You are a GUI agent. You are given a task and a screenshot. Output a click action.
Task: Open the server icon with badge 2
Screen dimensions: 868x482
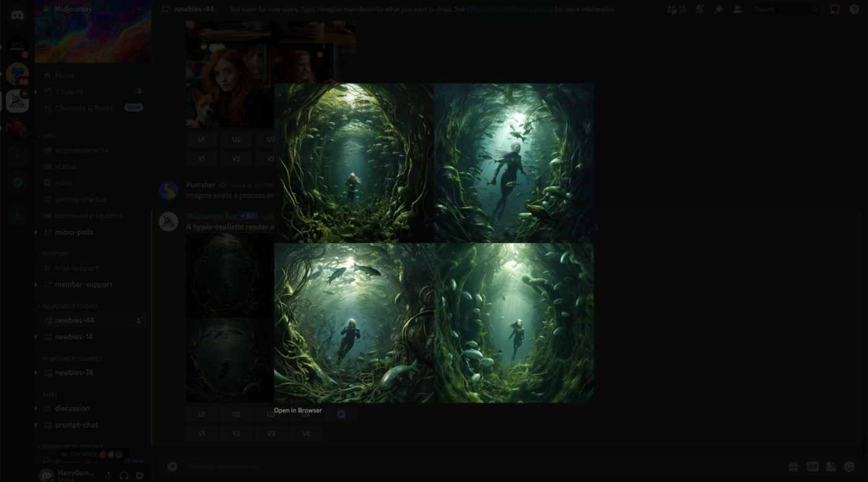(x=17, y=47)
